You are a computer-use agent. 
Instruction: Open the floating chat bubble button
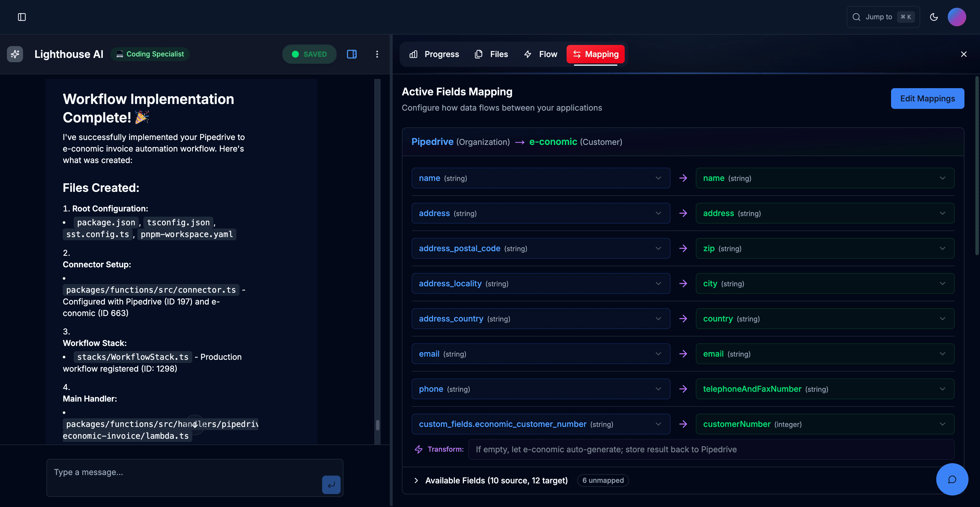point(952,479)
